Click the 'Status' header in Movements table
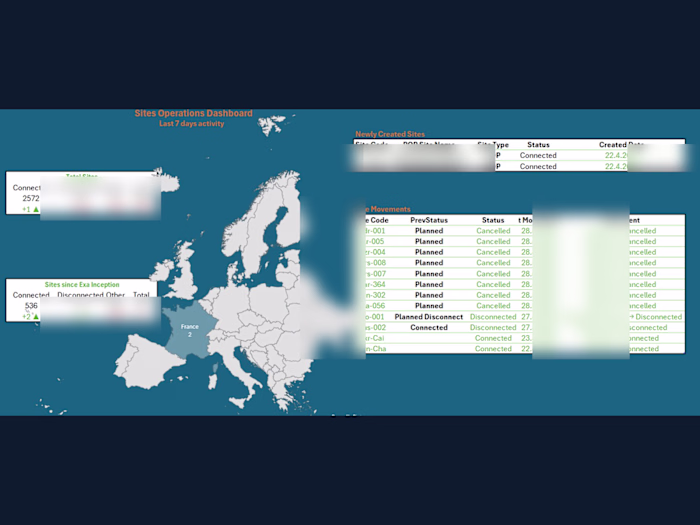 tap(493, 220)
